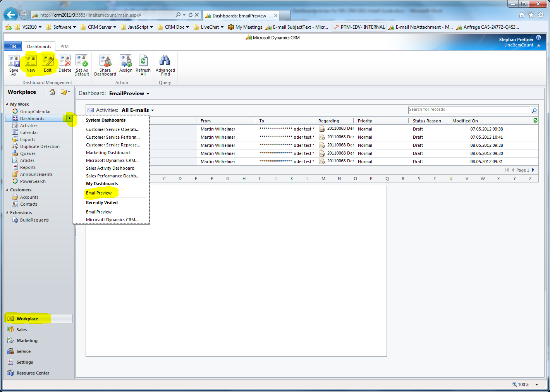The width and height of the screenshot is (550, 392).
Task: Open browser favorites star icon
Action: pos(531,15)
